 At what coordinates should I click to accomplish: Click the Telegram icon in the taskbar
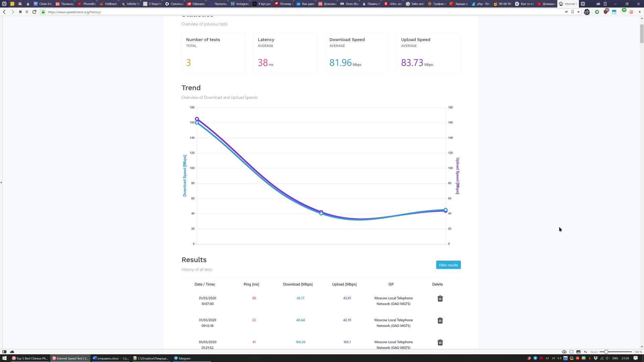[176, 358]
